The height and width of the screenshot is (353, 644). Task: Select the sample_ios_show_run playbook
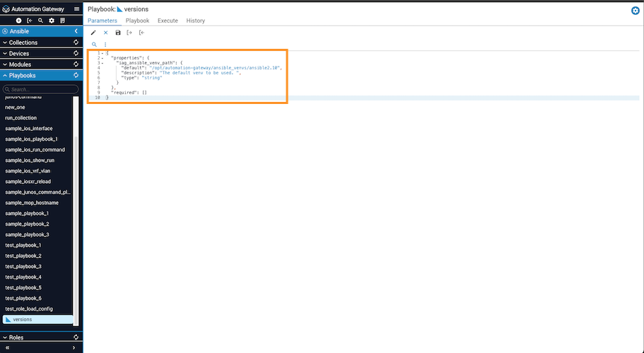[x=30, y=161]
